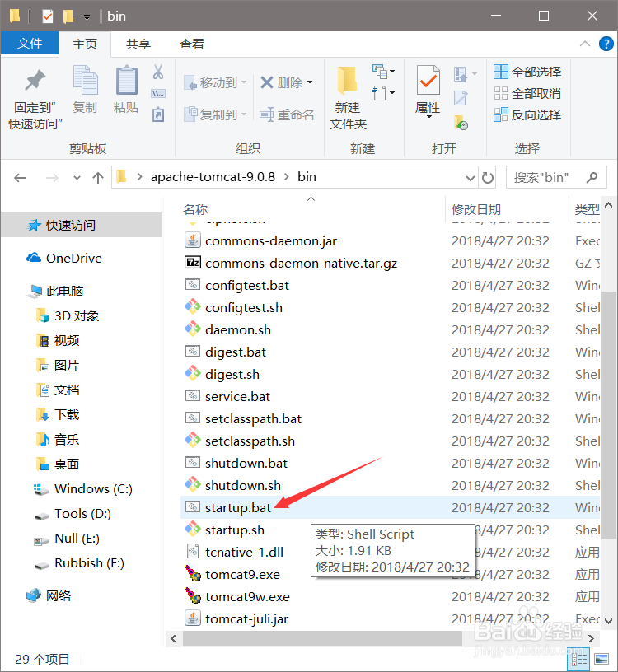Screen dimensions: 618x672
Task: Click the Properties checkmark icon
Action: click(x=428, y=80)
